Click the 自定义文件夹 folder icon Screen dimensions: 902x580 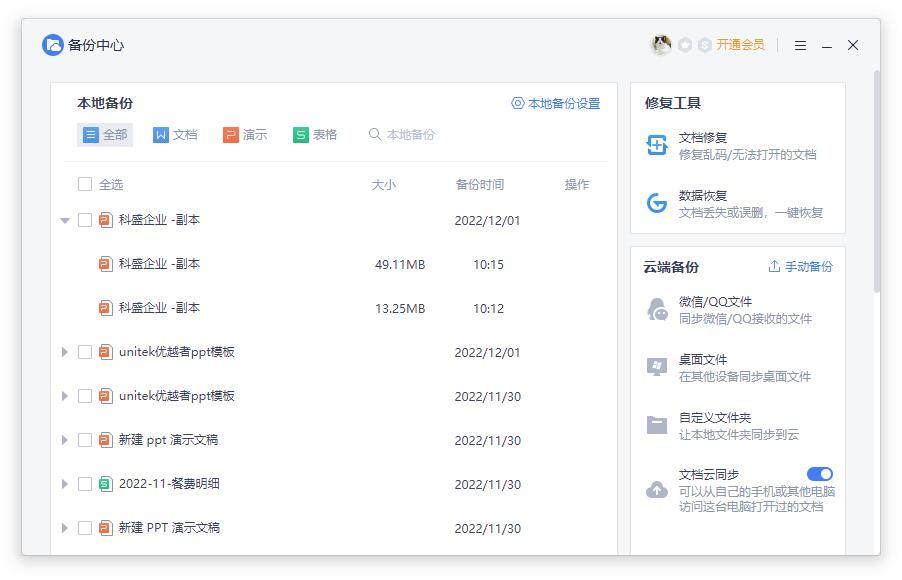pos(656,425)
